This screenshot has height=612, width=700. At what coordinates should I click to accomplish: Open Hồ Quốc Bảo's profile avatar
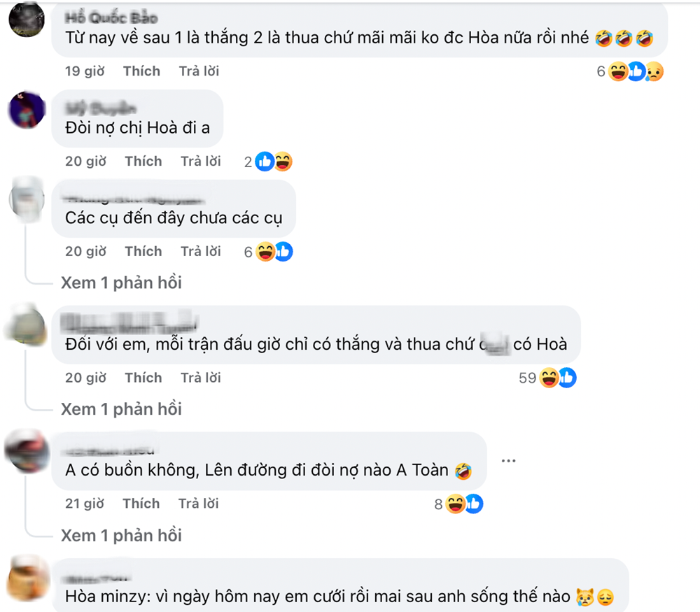[26, 20]
